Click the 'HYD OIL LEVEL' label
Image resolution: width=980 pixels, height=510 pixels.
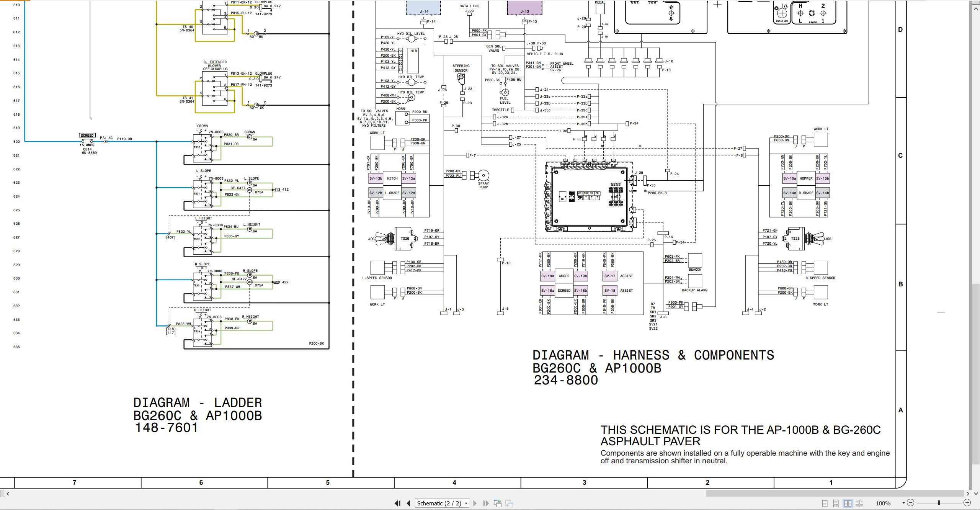[411, 34]
